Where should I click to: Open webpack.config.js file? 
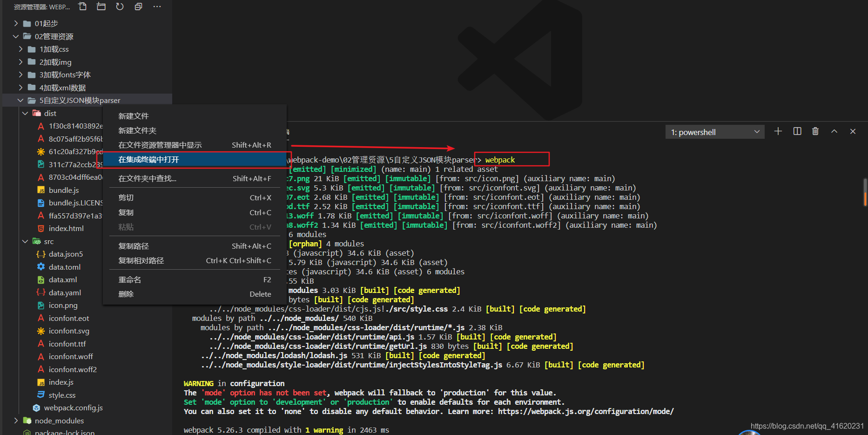point(73,408)
